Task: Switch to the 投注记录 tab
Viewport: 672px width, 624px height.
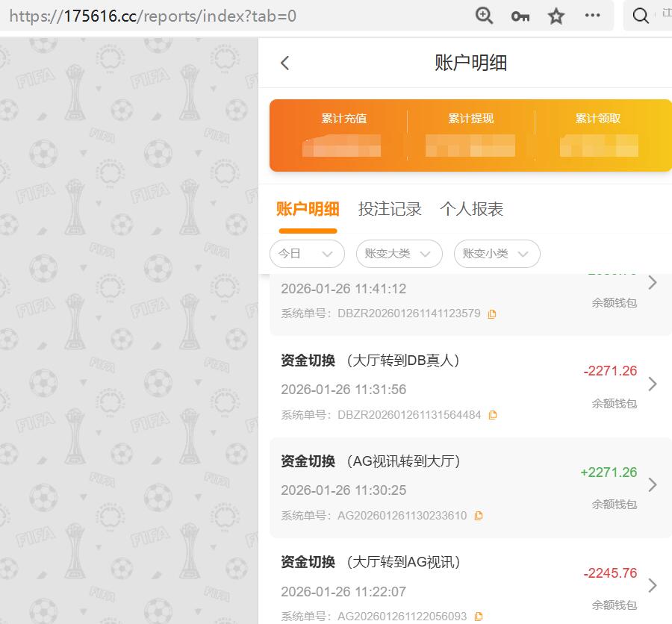Action: (391, 210)
